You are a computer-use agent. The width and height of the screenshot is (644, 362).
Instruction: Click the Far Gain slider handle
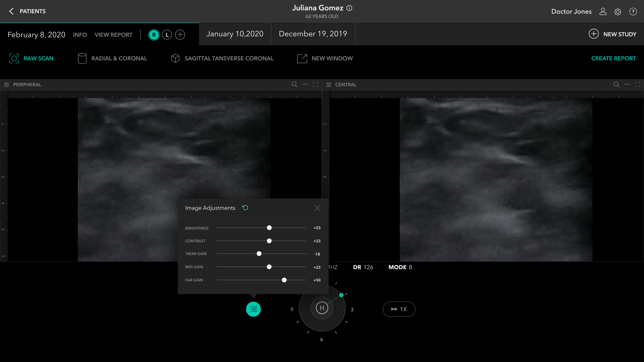click(x=284, y=280)
